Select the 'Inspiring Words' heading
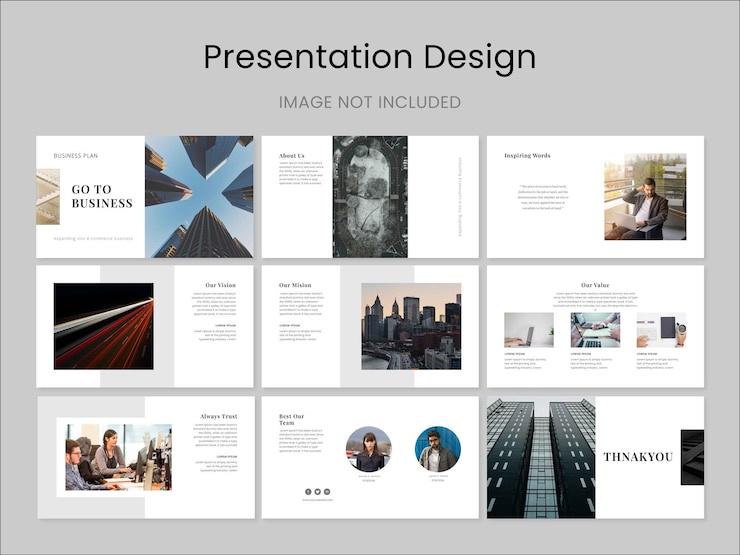This screenshot has width=740, height=555. (x=527, y=155)
